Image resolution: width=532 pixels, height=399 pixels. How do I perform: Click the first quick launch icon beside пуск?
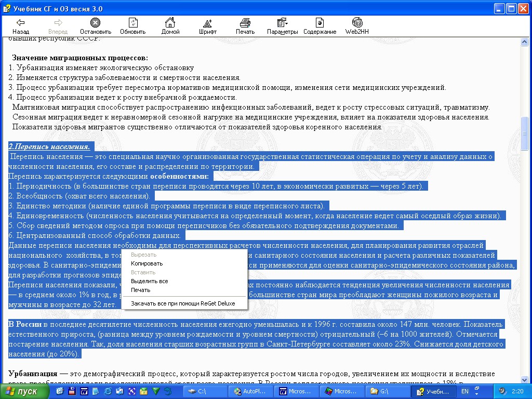tap(59, 391)
